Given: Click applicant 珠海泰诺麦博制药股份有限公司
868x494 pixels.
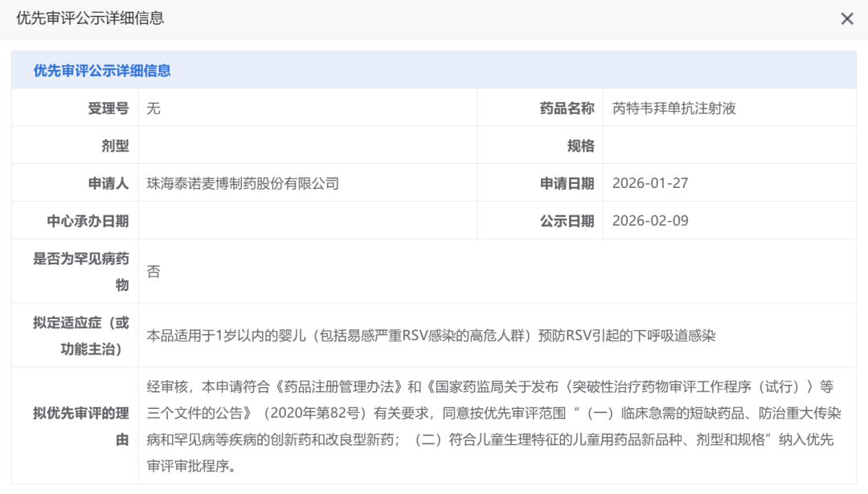Looking at the screenshot, I should [x=243, y=183].
